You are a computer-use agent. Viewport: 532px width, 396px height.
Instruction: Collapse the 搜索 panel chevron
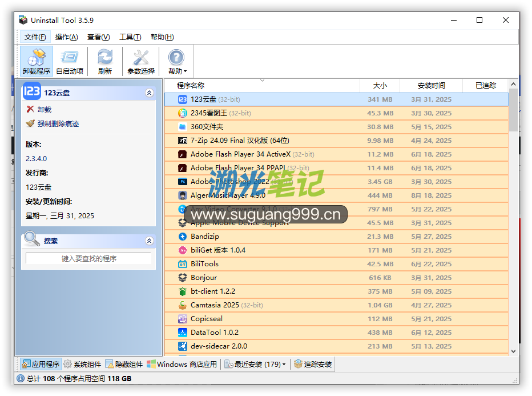point(150,241)
